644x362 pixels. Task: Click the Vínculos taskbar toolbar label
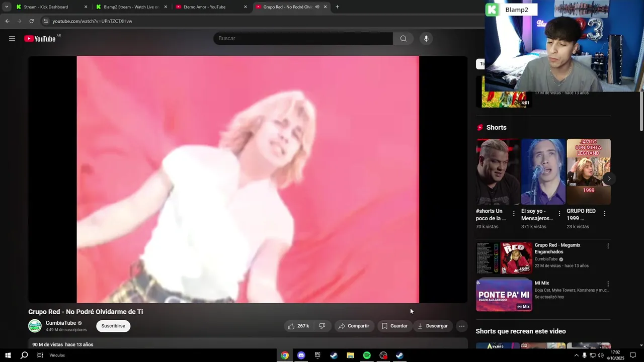pos(57,355)
